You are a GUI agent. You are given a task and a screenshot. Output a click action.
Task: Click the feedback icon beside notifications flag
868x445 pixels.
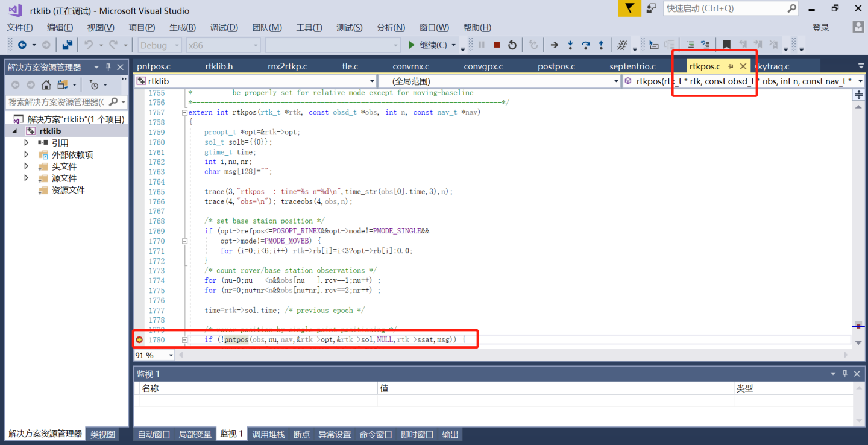pos(651,8)
